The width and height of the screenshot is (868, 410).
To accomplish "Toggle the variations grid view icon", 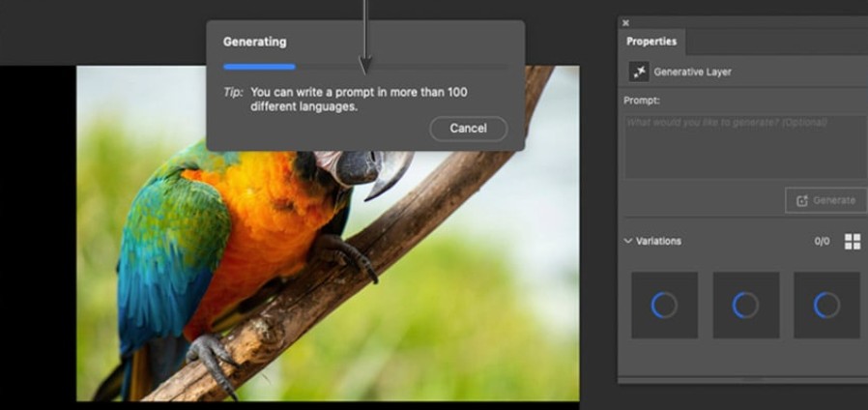I will pyautogui.click(x=852, y=241).
